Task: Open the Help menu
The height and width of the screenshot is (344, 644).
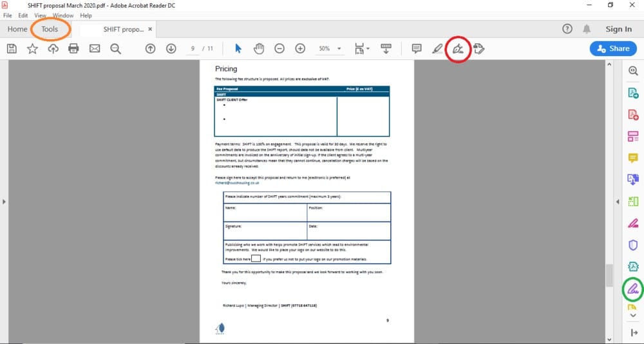Action: pos(86,15)
